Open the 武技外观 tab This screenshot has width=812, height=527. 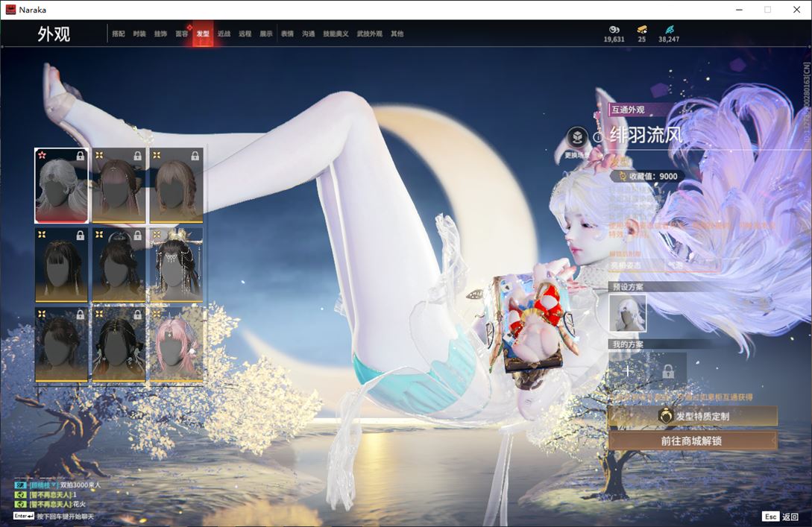(369, 34)
